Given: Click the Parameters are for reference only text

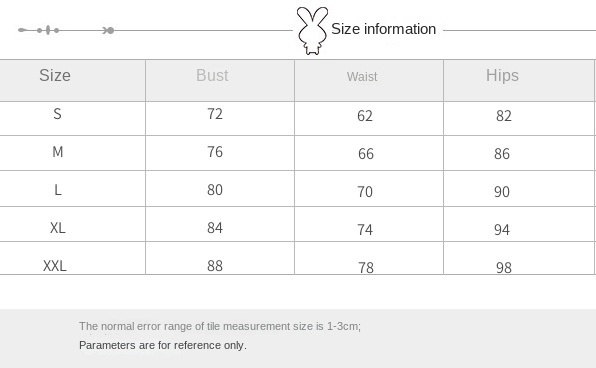Looking at the screenshot, I should coord(163,345).
